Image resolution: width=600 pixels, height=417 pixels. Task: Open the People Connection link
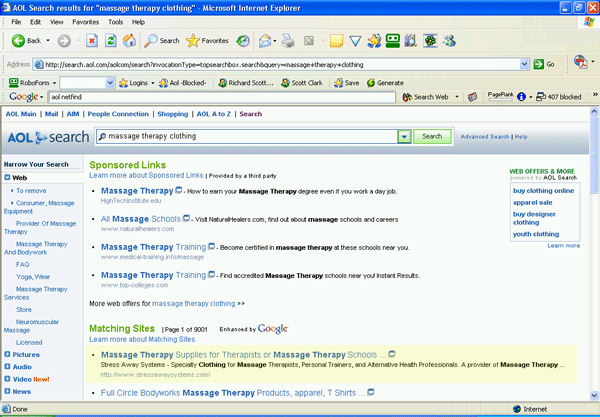pos(118,114)
